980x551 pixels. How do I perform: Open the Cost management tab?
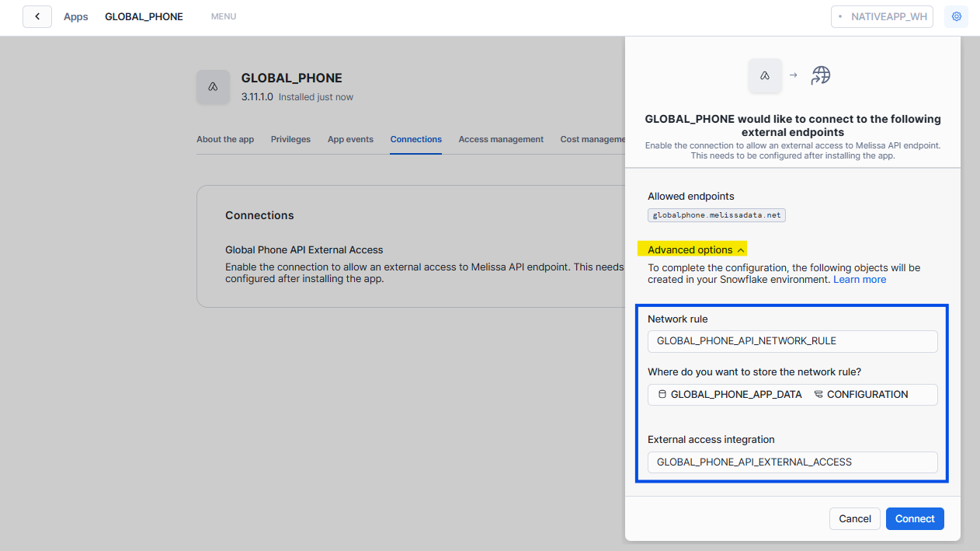593,139
